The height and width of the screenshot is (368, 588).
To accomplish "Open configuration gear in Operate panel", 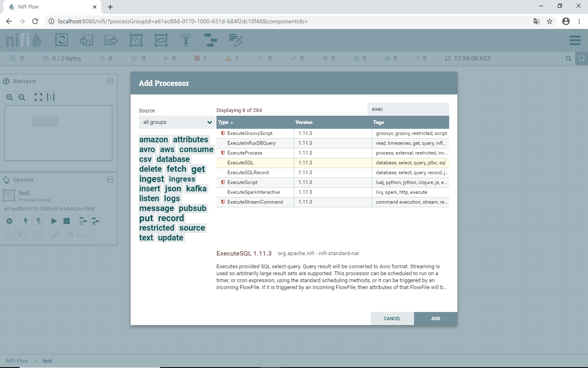I will pos(10,221).
